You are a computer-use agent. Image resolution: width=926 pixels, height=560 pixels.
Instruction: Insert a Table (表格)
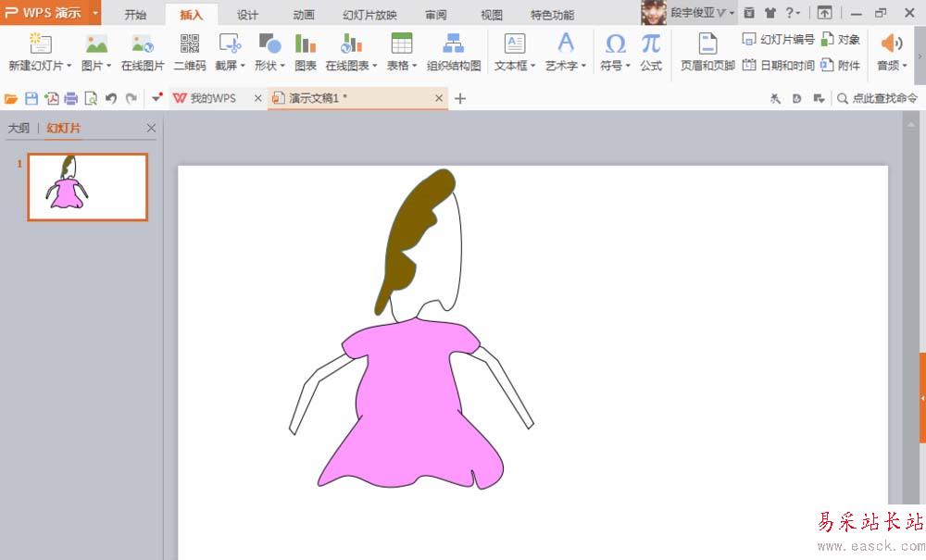(x=402, y=44)
